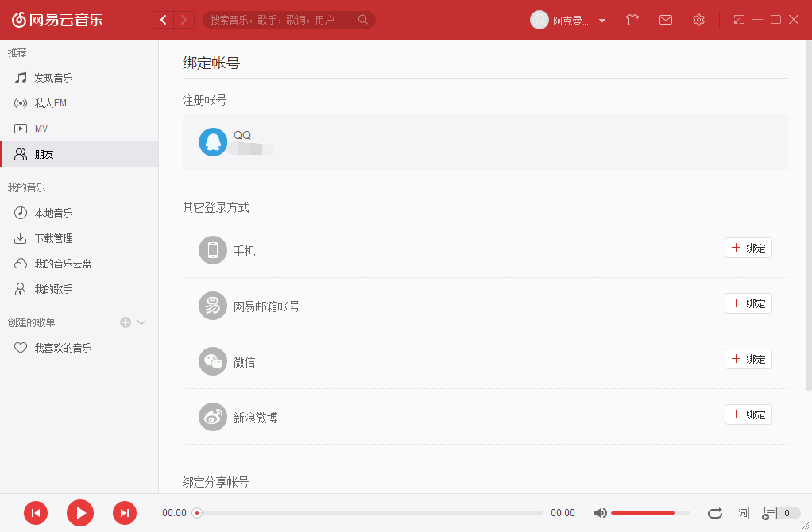Open the lyrics panel
812x532 pixels.
pyautogui.click(x=743, y=513)
